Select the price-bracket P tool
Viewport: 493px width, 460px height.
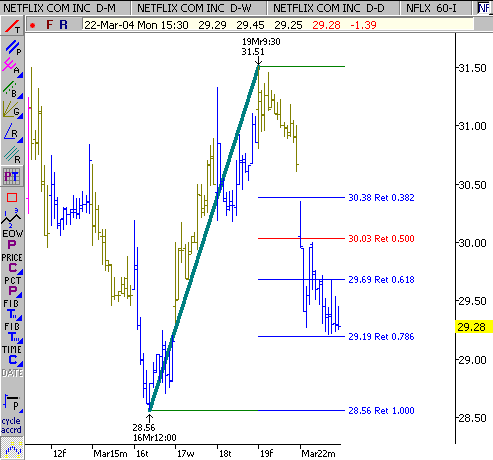[12, 402]
